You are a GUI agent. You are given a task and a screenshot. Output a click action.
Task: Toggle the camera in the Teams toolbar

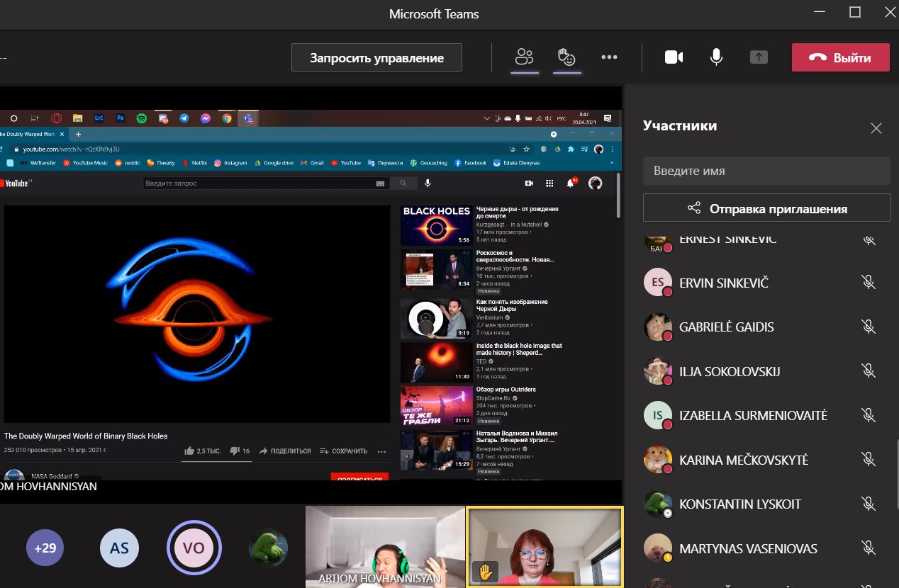tap(674, 57)
